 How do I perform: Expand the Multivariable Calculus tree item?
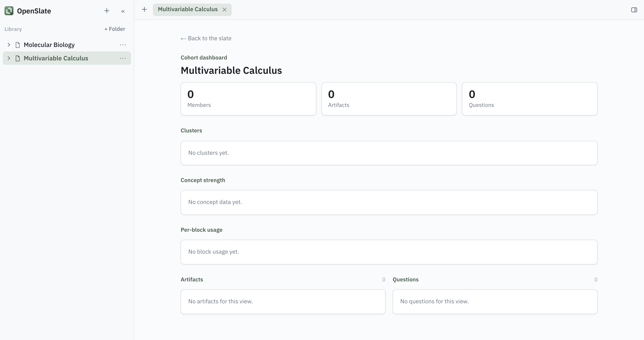[x=9, y=58]
